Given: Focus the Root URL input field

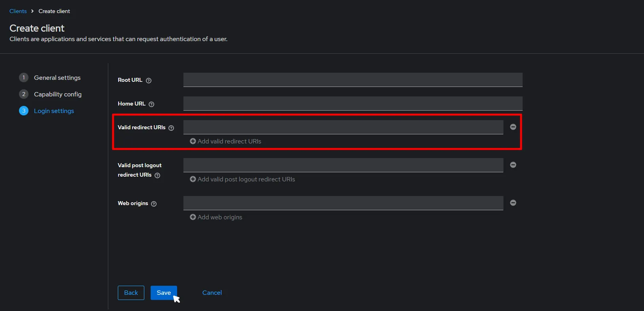Looking at the screenshot, I should (x=353, y=80).
